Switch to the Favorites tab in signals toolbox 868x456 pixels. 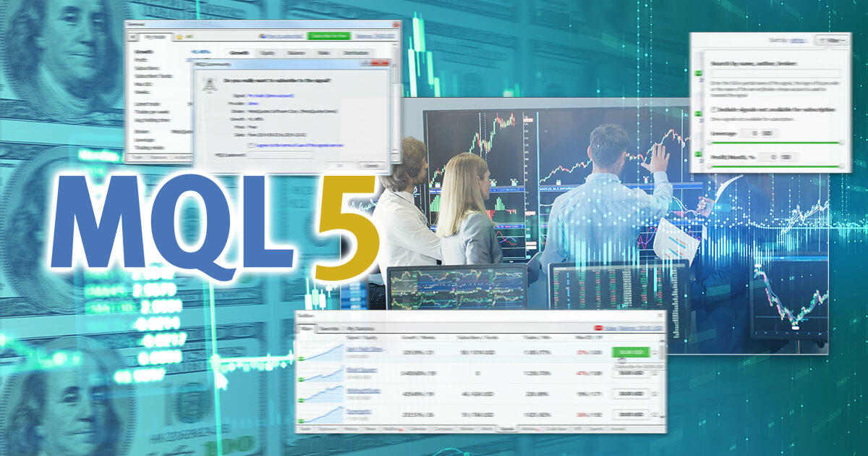329,329
